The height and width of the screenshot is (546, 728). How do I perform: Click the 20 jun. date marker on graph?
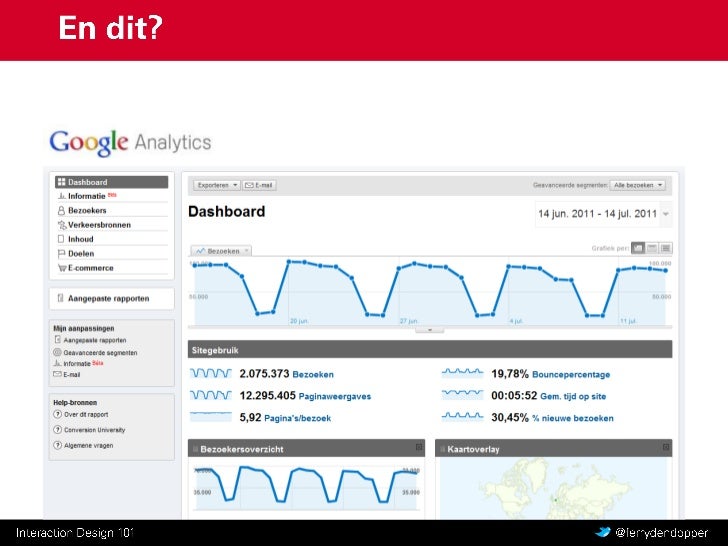[299, 321]
